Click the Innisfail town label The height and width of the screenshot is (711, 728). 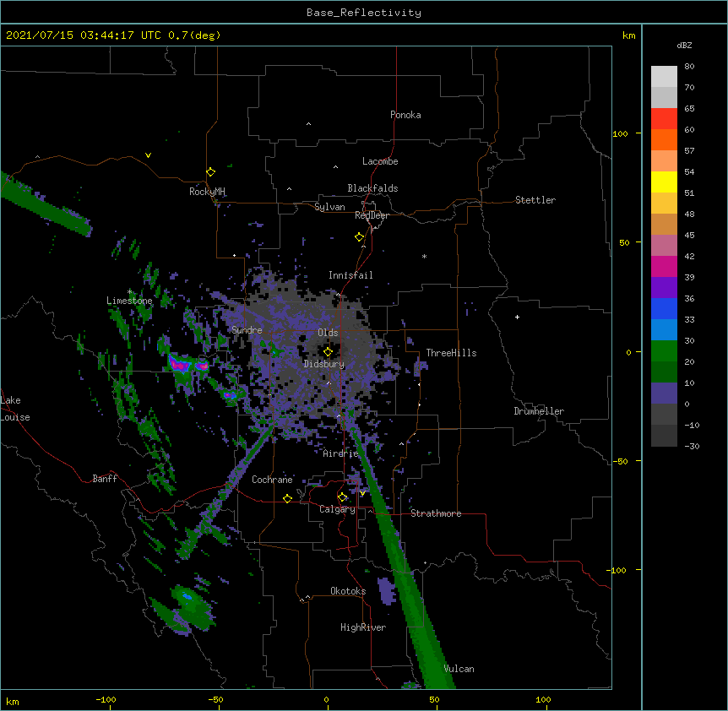tap(350, 275)
